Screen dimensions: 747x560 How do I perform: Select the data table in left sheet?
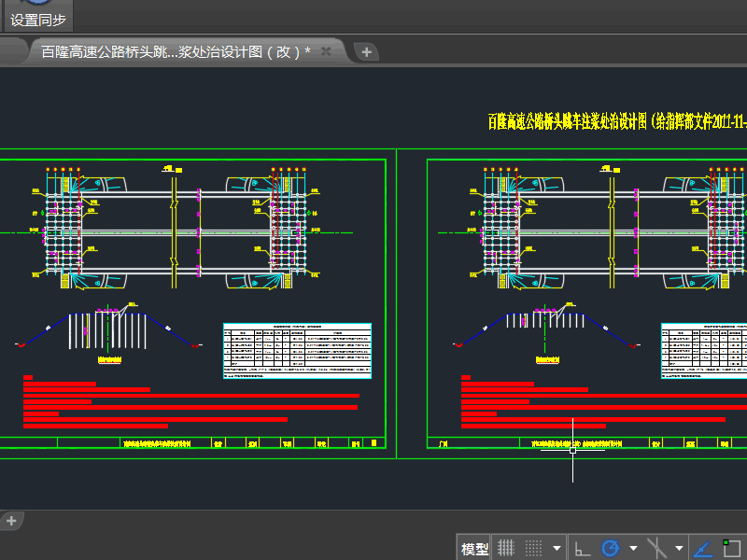(x=297, y=350)
